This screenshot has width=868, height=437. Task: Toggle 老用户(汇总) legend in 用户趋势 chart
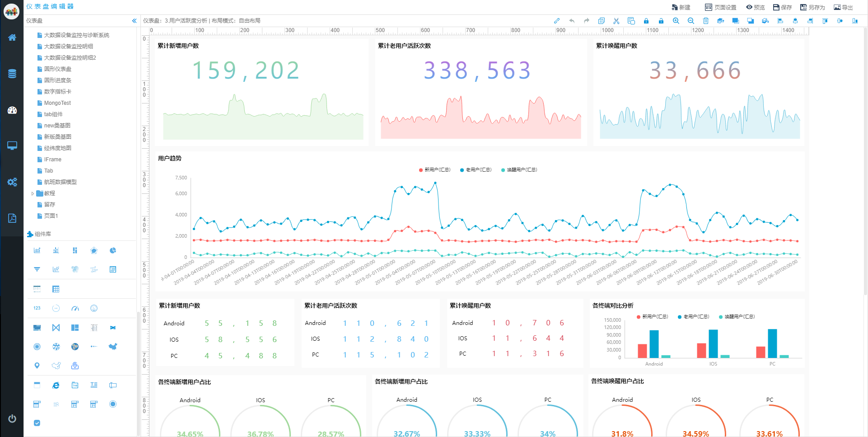(x=476, y=170)
